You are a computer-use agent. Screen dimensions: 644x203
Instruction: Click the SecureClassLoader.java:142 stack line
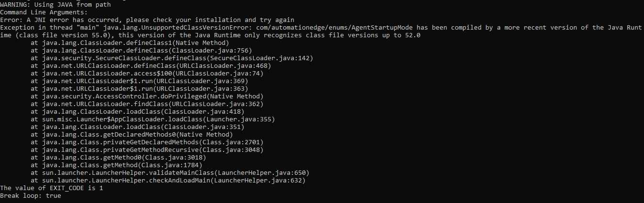tap(172, 58)
